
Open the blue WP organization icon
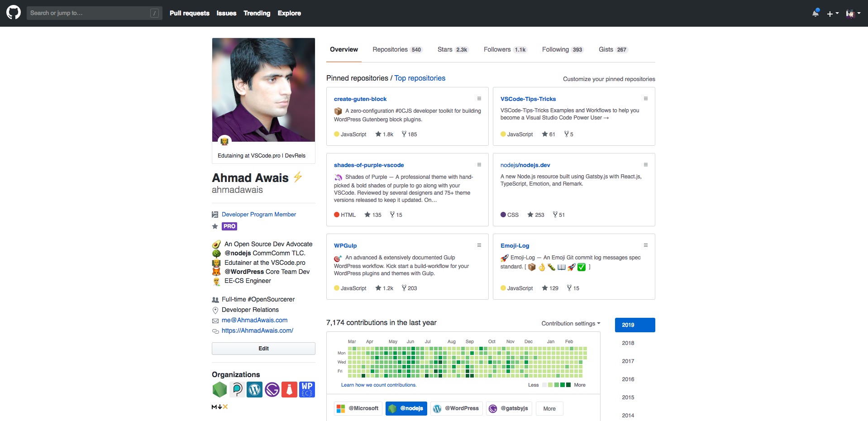click(307, 389)
